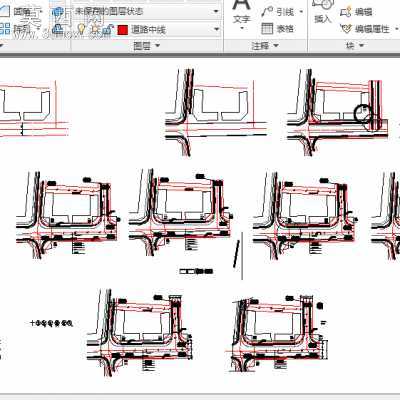Select the Fillet (圆角) tool icon
This screenshot has height=400, width=400.
(x=4, y=12)
